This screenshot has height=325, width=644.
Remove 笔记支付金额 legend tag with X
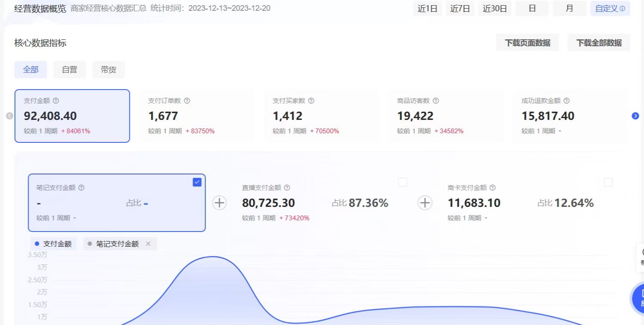(148, 244)
